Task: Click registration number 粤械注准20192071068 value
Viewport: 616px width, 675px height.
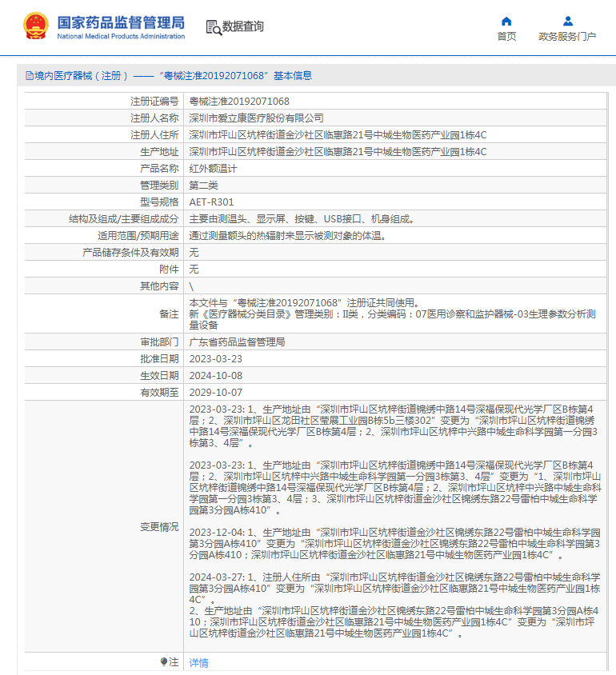Action: tap(239, 101)
